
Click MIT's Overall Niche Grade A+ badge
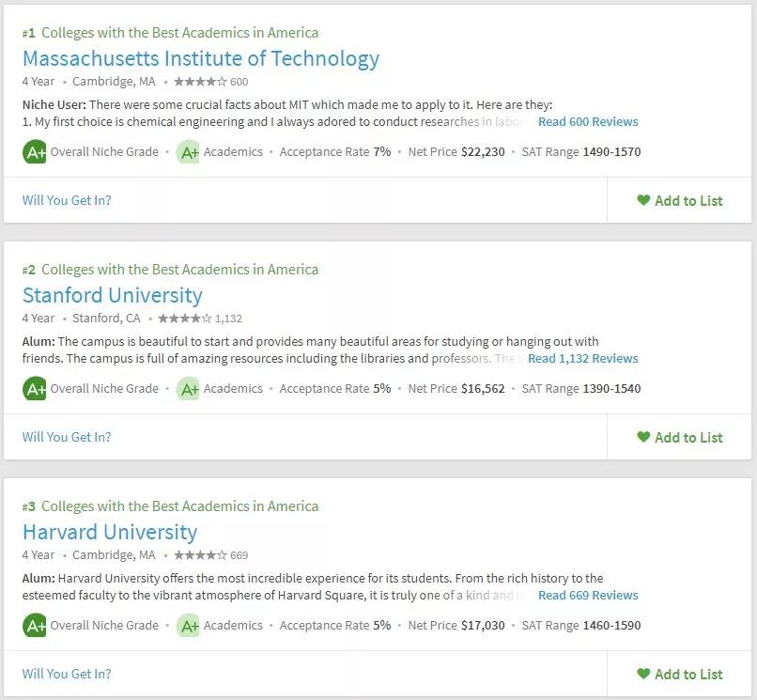35,151
